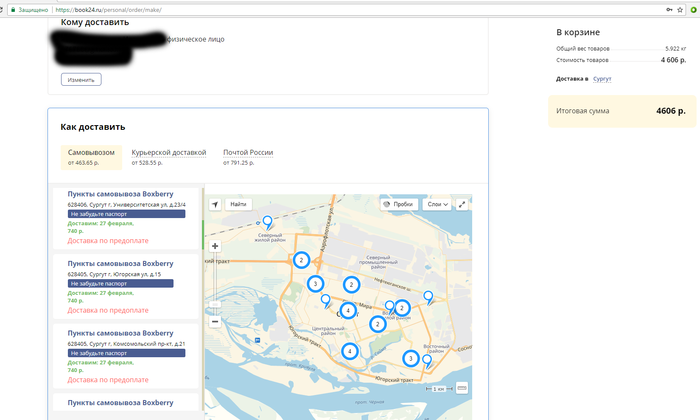Viewport: 700px width, 420px height.
Task: Toggle Пробки traffic layer on map
Action: coord(398,204)
